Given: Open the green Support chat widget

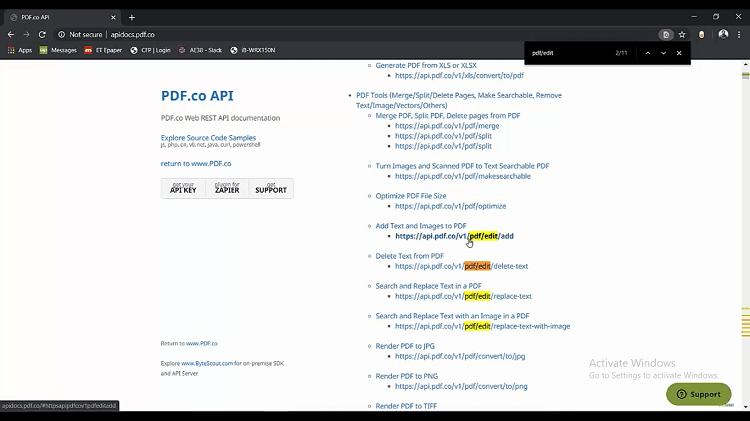Looking at the screenshot, I should click(x=698, y=394).
